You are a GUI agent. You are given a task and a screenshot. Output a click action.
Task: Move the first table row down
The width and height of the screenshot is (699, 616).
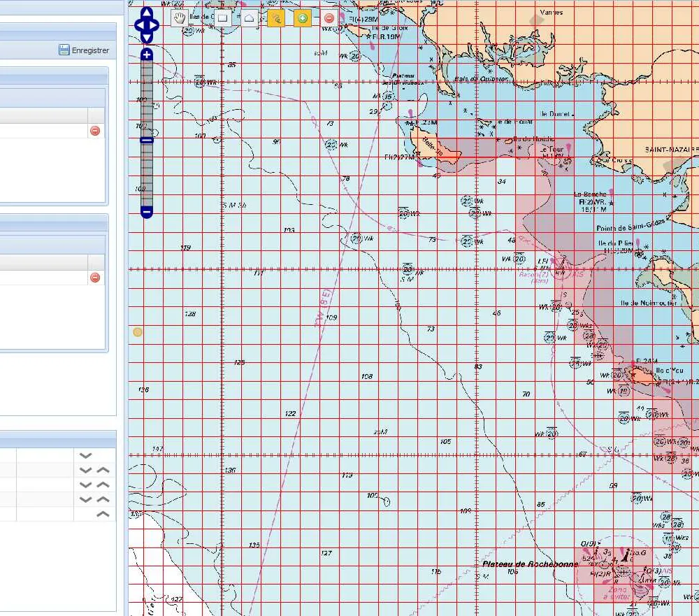tap(85, 455)
